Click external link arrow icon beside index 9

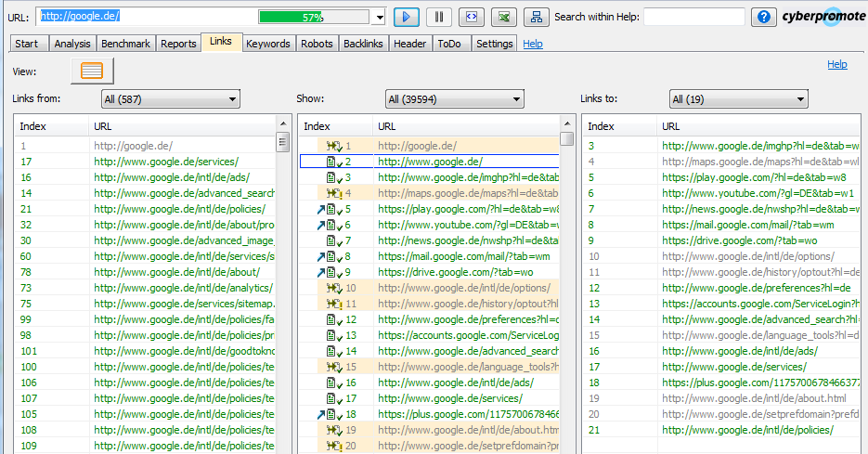click(x=320, y=272)
